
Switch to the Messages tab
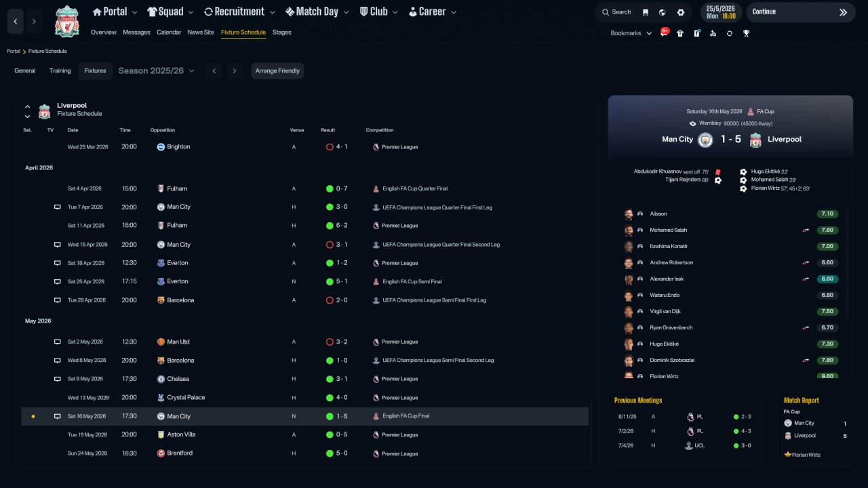tap(136, 33)
